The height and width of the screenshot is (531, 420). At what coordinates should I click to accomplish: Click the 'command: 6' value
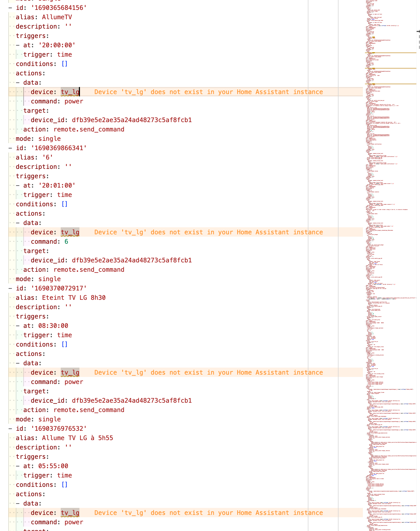coord(66,242)
